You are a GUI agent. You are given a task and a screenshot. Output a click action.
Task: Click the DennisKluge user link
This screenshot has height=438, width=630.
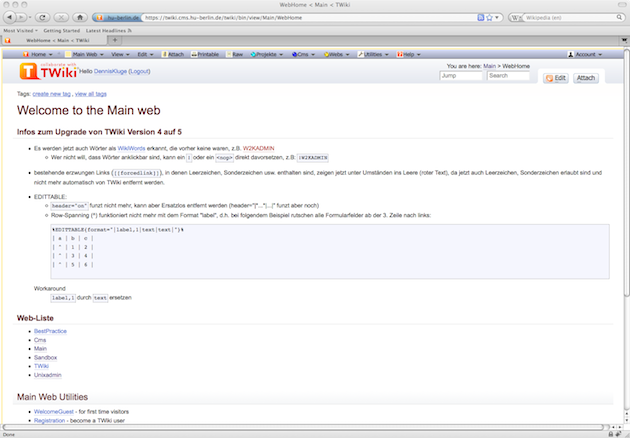tap(110, 71)
